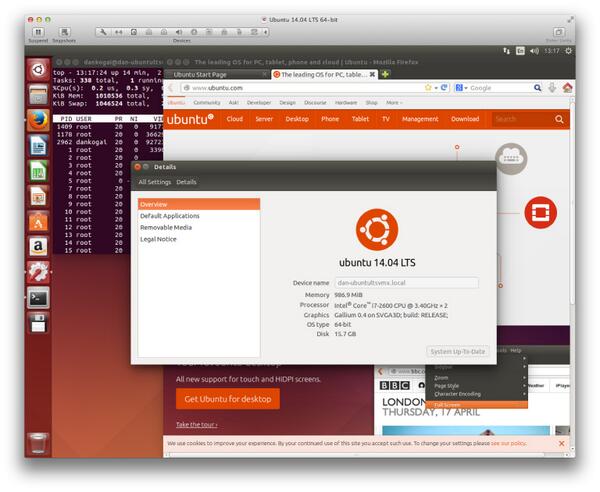Click the Suspend button in VMware toolbar
600x492 pixels.
(x=38, y=32)
